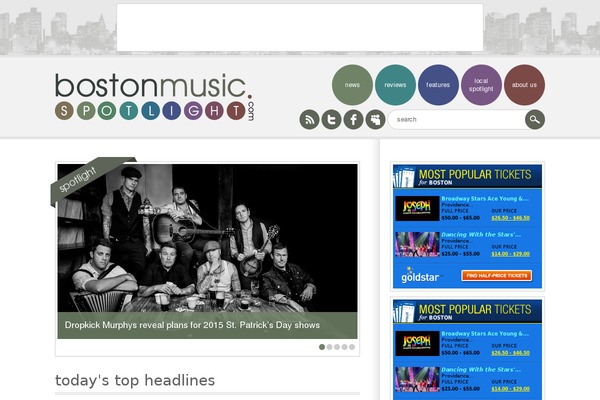Open the news section circle
The width and height of the screenshot is (600, 400).
(x=352, y=85)
